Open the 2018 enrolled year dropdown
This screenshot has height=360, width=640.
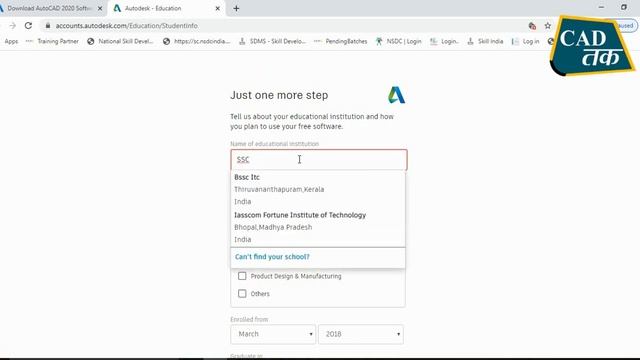[361, 334]
